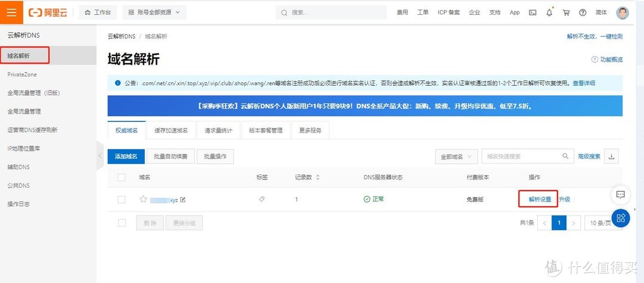Open the notifications bell
The height and width of the screenshot is (283, 644).
(x=550, y=13)
